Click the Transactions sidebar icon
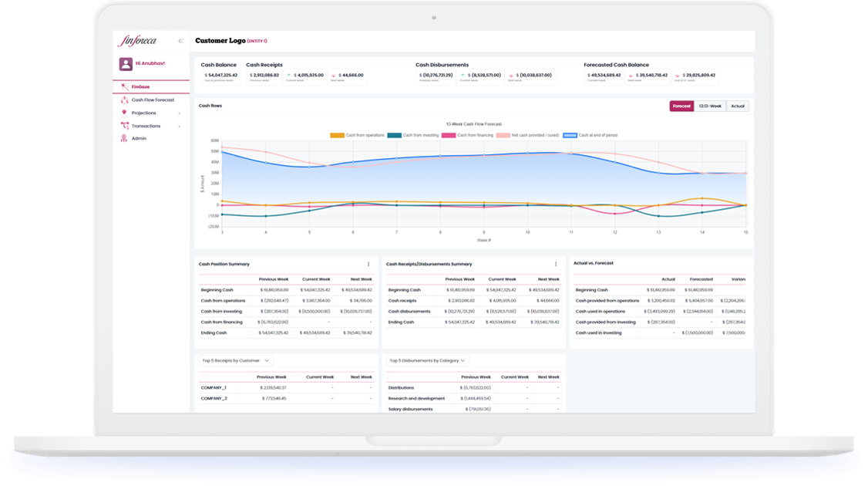 point(124,126)
